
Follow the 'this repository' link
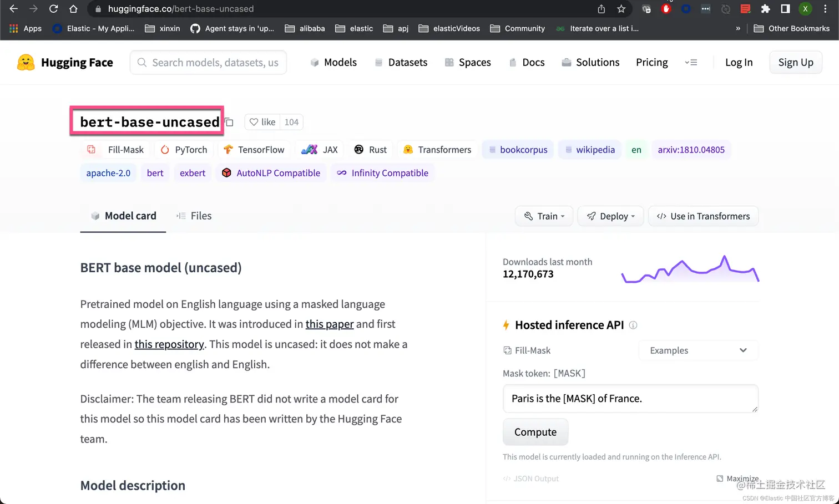pyautogui.click(x=169, y=344)
